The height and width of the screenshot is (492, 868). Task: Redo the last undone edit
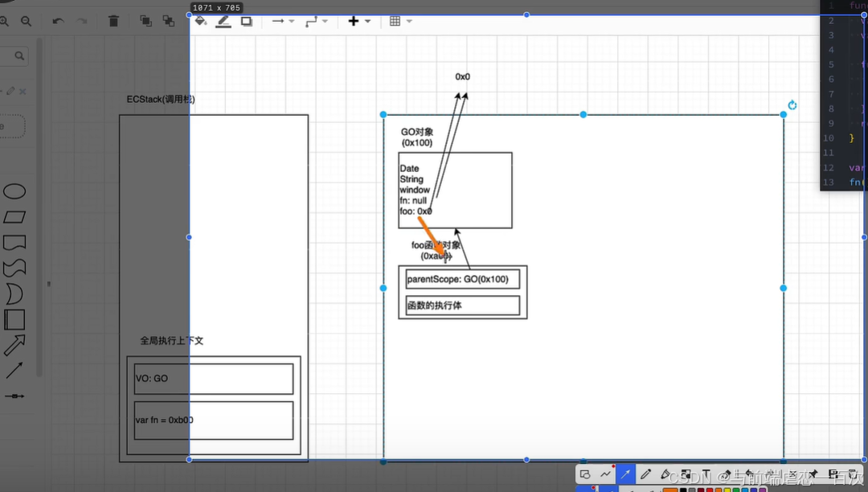pyautogui.click(x=82, y=21)
